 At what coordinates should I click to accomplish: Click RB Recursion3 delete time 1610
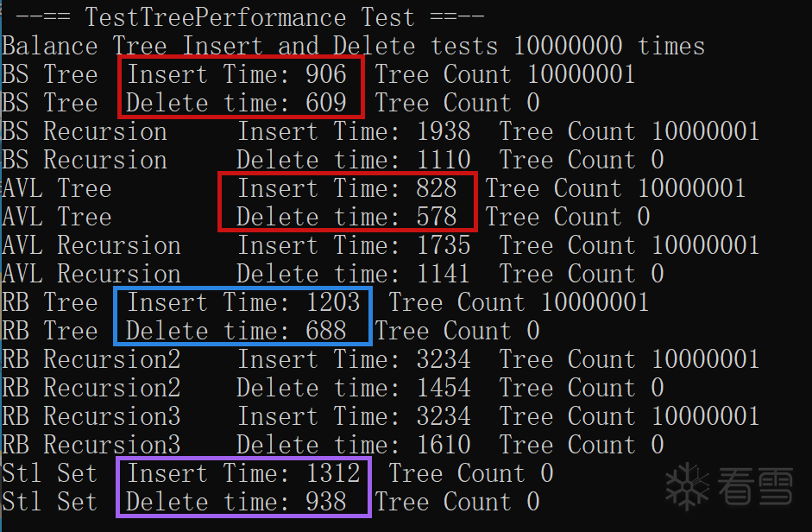(444, 445)
